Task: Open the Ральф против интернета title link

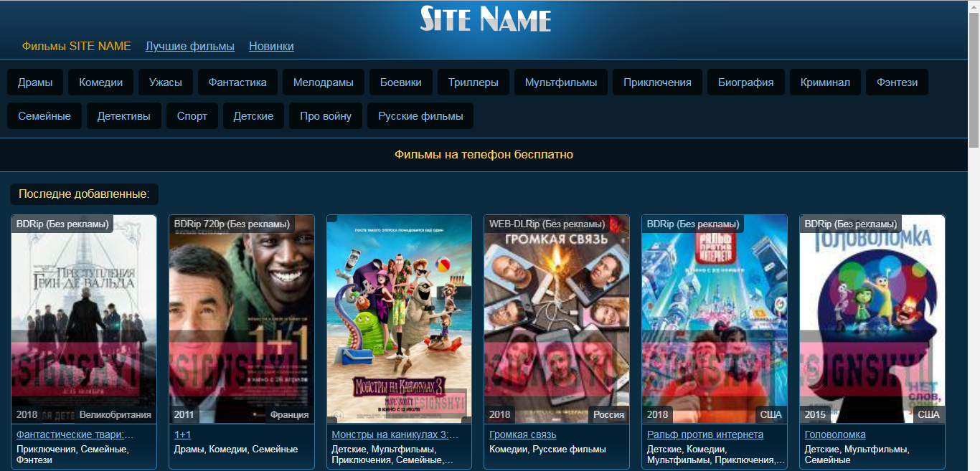Action: coord(705,434)
